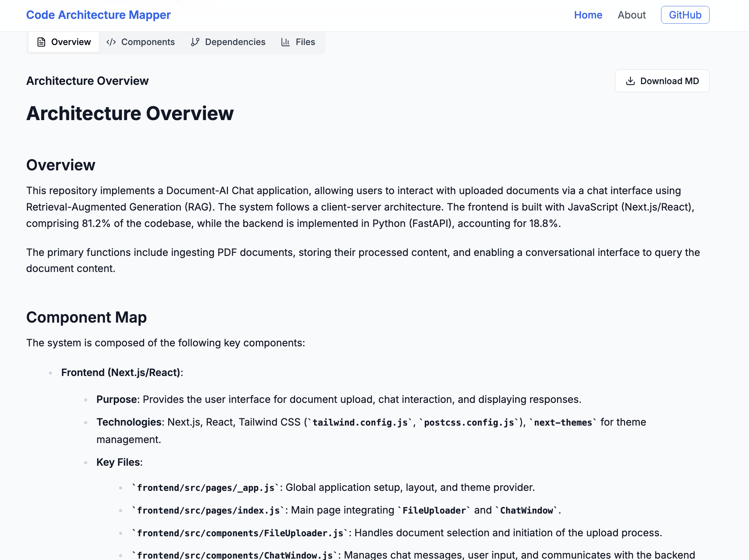Viewport: 749px width, 560px height.
Task: Select the Overview tab label
Action: pyautogui.click(x=71, y=42)
